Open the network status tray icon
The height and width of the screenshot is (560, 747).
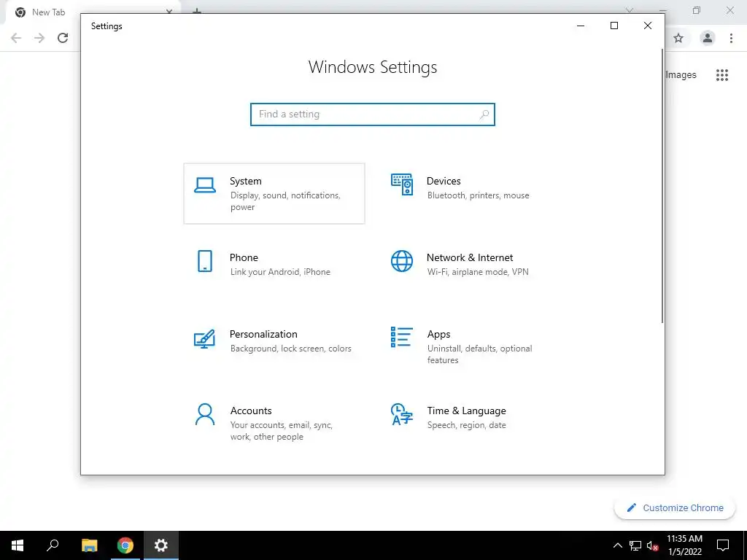click(635, 545)
